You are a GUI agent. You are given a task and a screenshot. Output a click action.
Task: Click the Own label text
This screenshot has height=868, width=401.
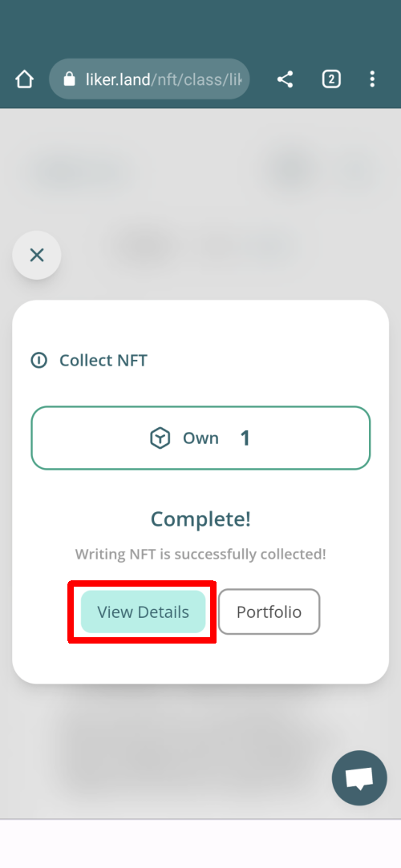pos(201,438)
